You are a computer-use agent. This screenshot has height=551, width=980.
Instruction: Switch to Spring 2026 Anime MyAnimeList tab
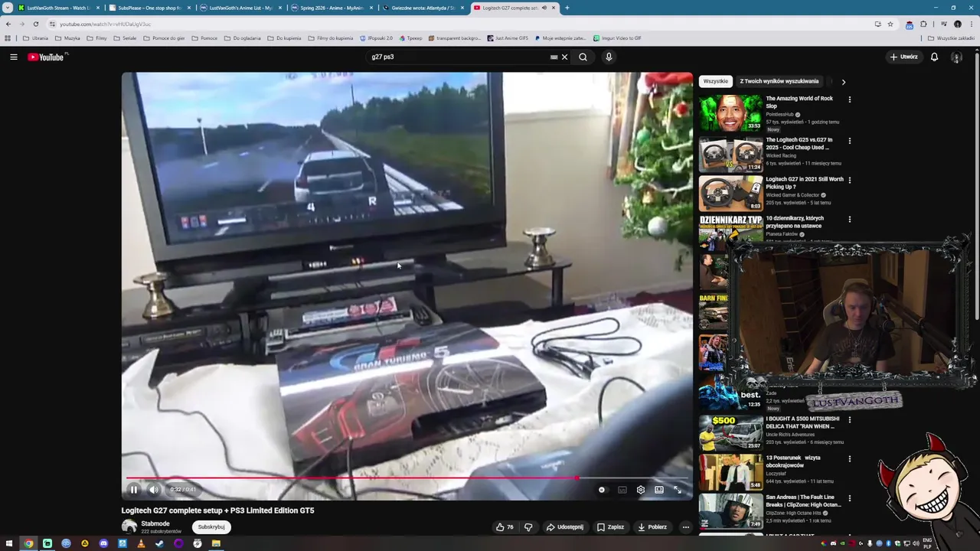331,8
